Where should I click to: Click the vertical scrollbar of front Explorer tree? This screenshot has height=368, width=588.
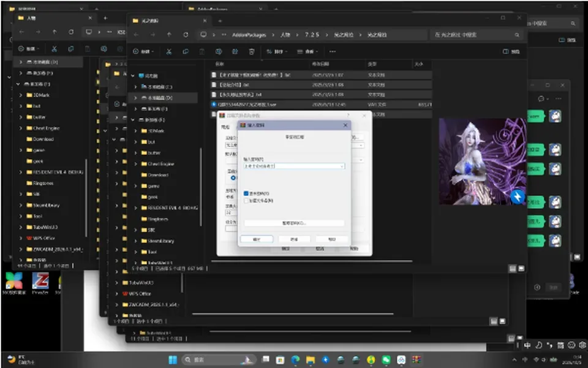[x=202, y=187]
